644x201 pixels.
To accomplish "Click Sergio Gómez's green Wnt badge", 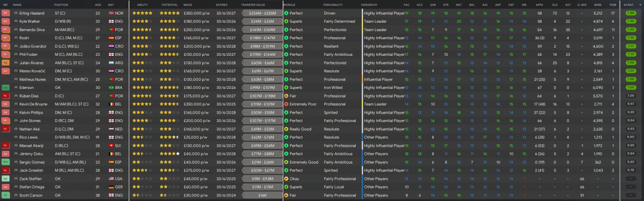I will 6,162.
